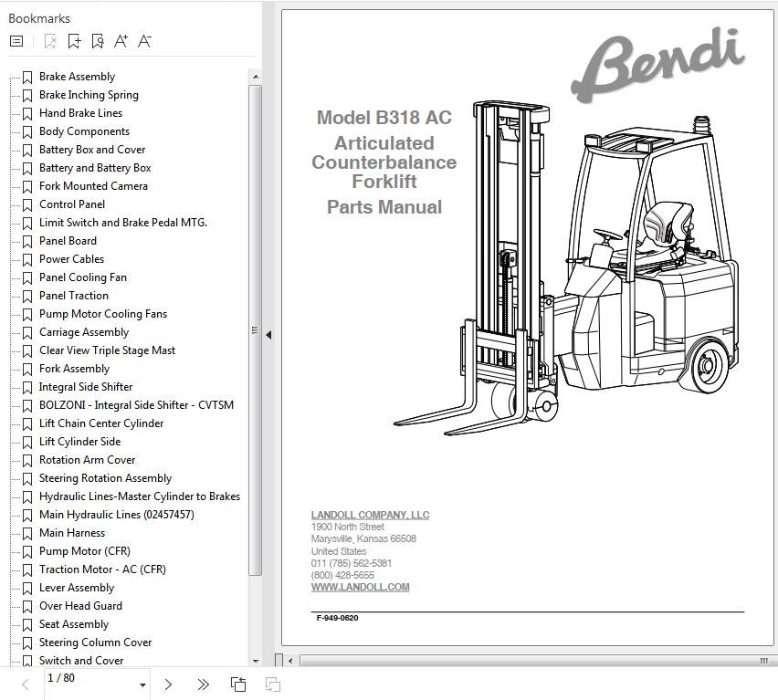Click the LANDOLL COMPANY, LLC link
This screenshot has height=700, width=778.
tap(370, 515)
